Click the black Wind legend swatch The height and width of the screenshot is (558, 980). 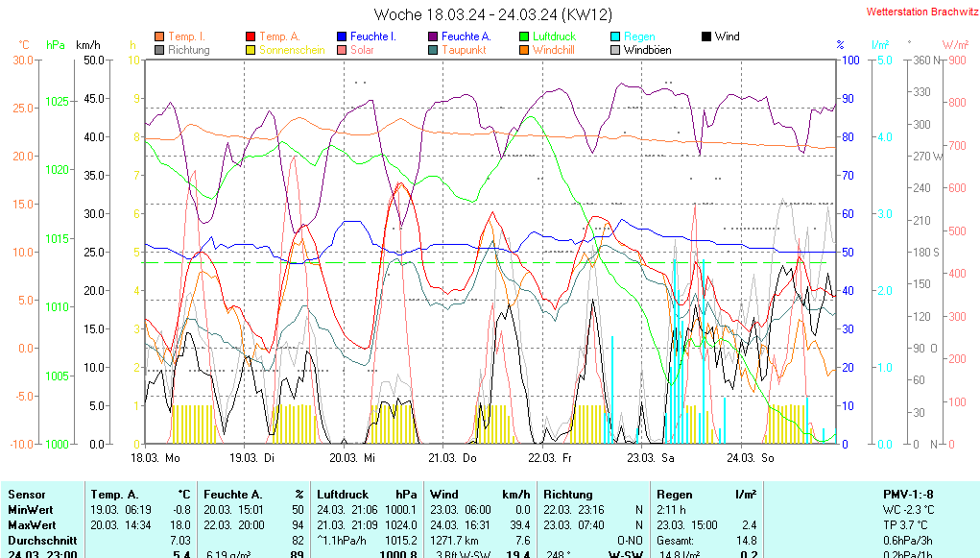tap(706, 36)
